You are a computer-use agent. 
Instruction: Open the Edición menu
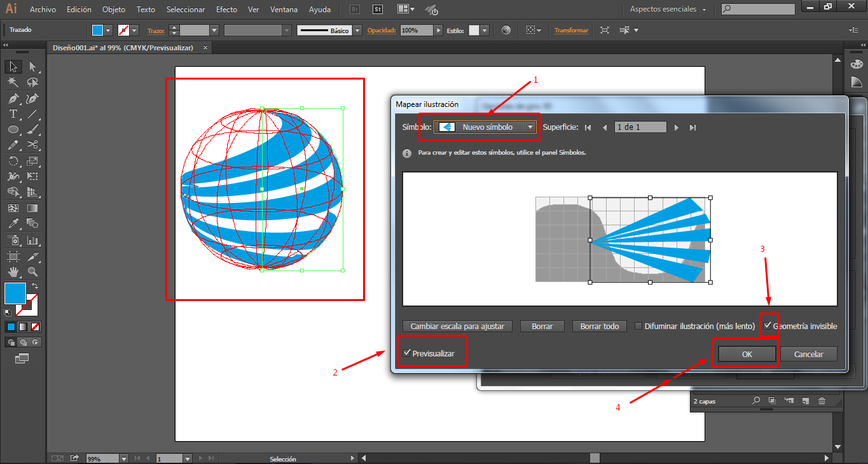(79, 10)
